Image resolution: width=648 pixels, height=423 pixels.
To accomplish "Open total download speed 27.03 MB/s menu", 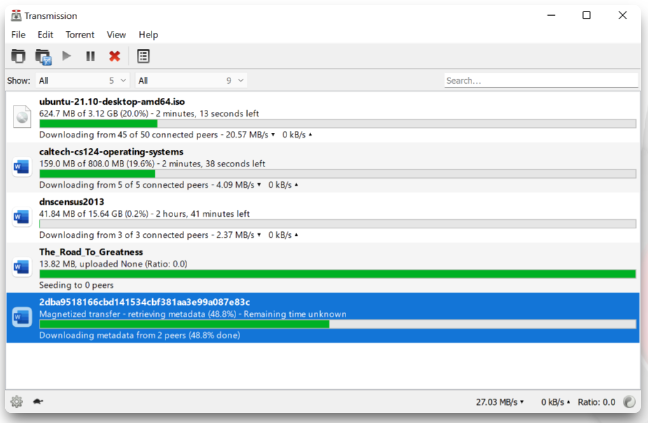I will coord(500,402).
